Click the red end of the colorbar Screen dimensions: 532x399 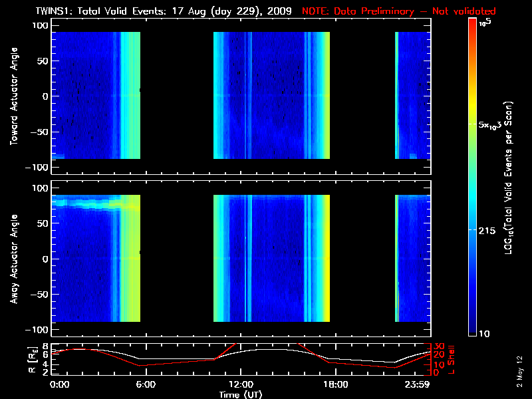pyautogui.click(x=473, y=25)
